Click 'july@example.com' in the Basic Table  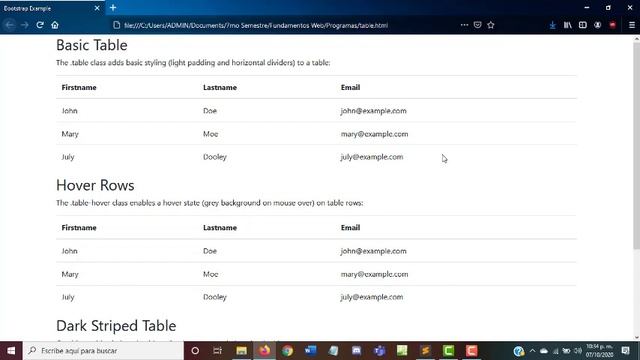click(372, 157)
